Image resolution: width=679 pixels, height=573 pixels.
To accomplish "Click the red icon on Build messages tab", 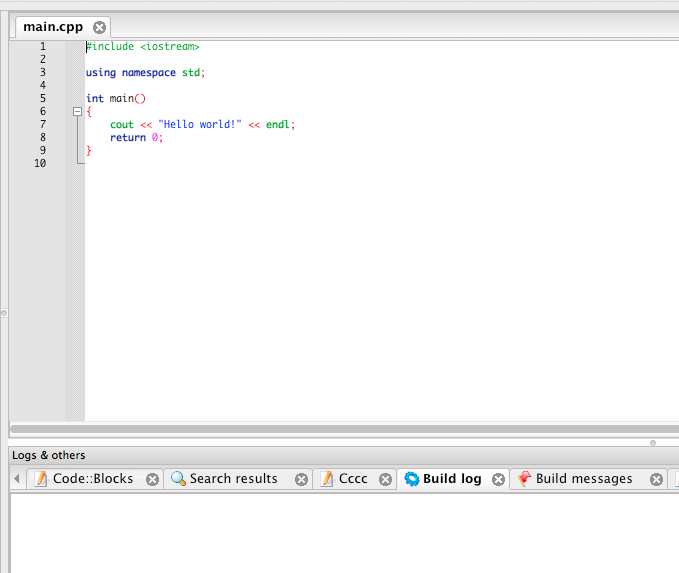I will point(524,479).
